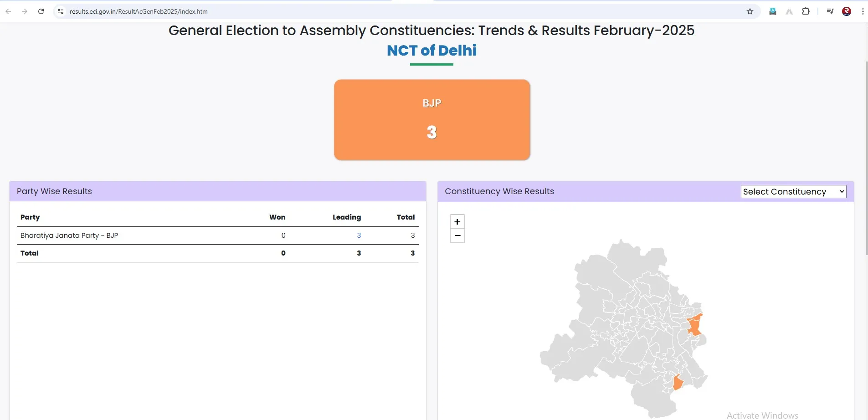This screenshot has height=420, width=868.
Task: Zoom in on the Delhi map
Action: click(457, 221)
